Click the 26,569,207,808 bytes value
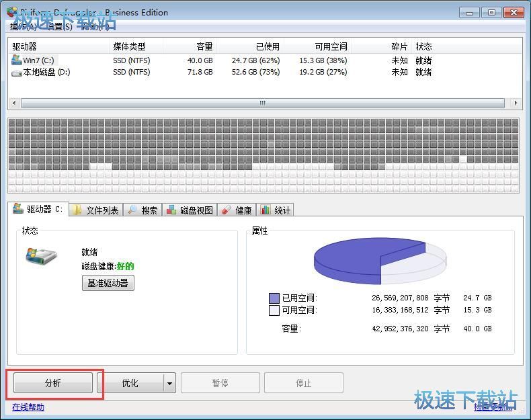This screenshot has width=531, height=420. (x=400, y=298)
